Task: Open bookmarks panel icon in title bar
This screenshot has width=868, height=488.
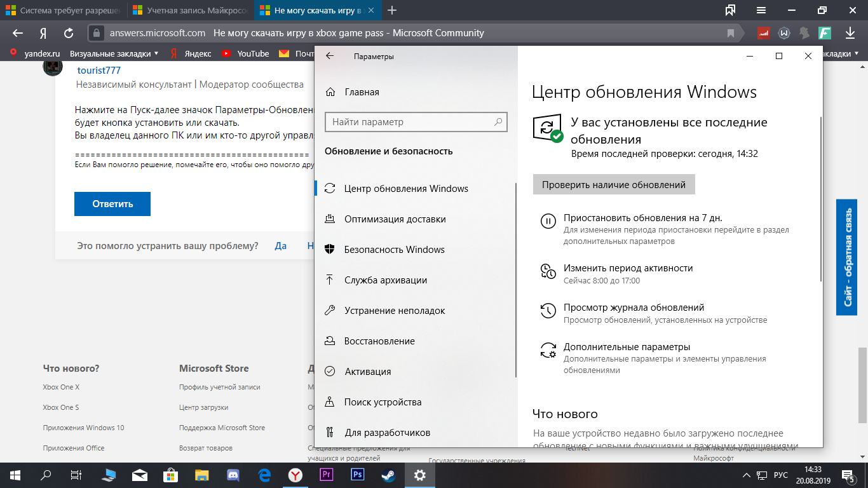Action: click(x=731, y=10)
